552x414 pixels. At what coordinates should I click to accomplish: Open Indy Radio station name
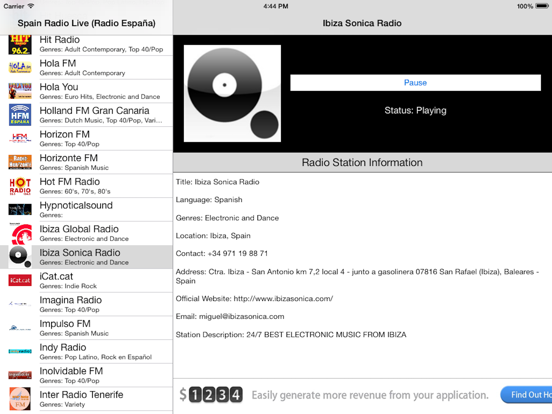coord(63,347)
